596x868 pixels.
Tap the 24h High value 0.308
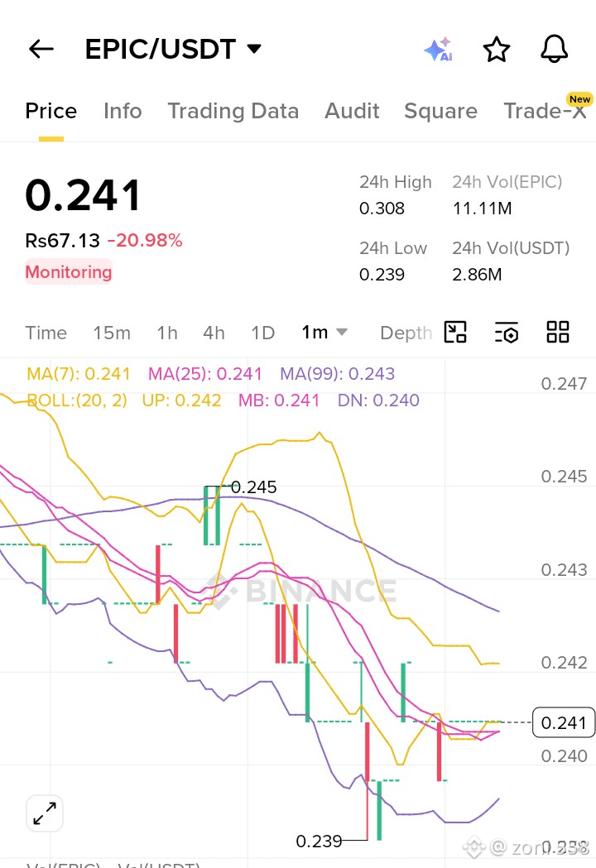click(382, 209)
